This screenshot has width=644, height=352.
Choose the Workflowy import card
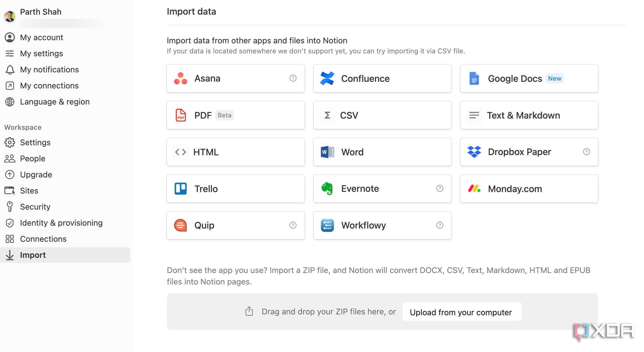(x=383, y=225)
